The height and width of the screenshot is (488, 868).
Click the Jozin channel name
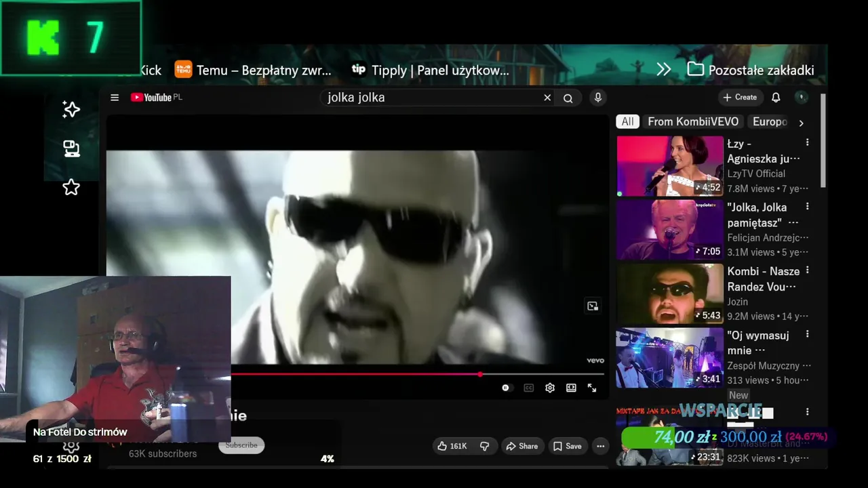click(738, 302)
